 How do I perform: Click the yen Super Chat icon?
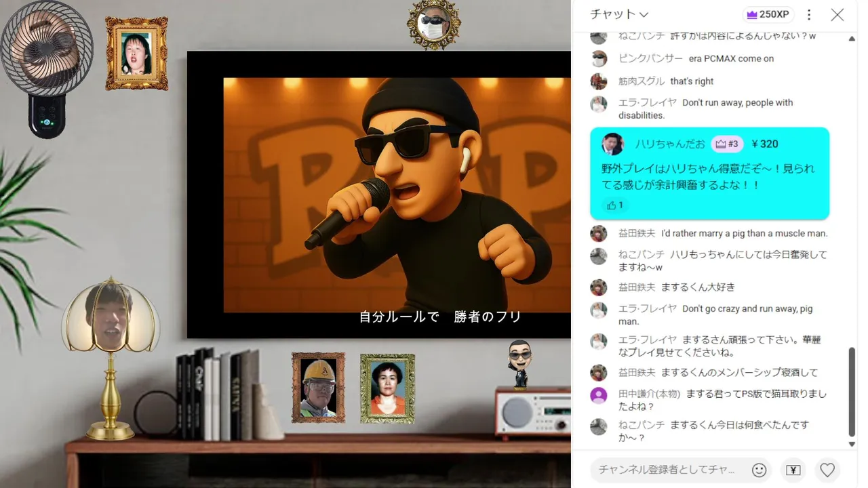tap(793, 470)
